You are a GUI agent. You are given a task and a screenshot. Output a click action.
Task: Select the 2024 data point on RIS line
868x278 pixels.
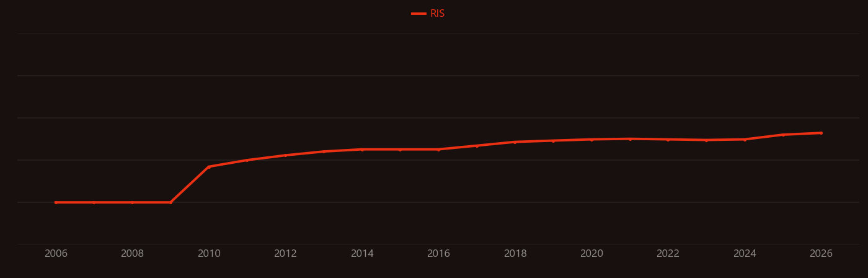(x=745, y=140)
